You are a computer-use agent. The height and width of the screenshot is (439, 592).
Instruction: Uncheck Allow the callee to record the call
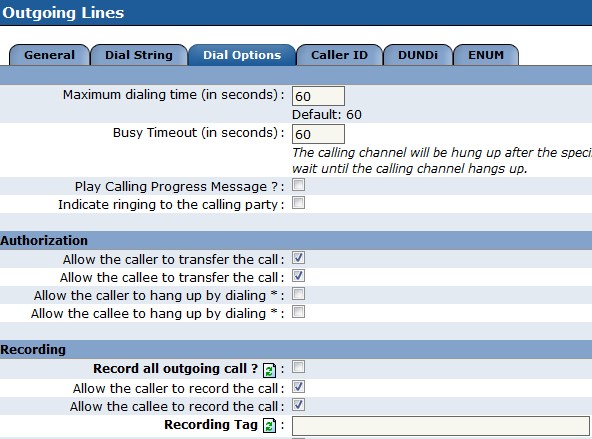[299, 405]
